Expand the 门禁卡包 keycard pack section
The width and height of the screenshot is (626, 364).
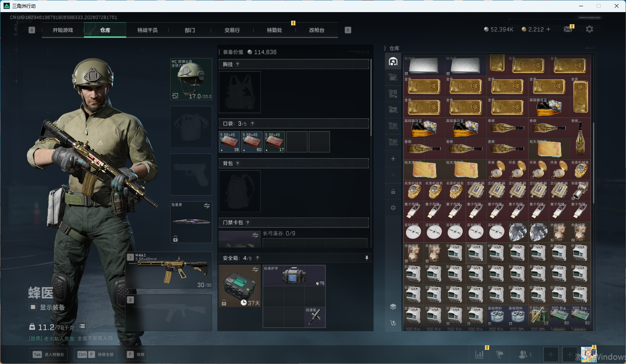click(294, 223)
